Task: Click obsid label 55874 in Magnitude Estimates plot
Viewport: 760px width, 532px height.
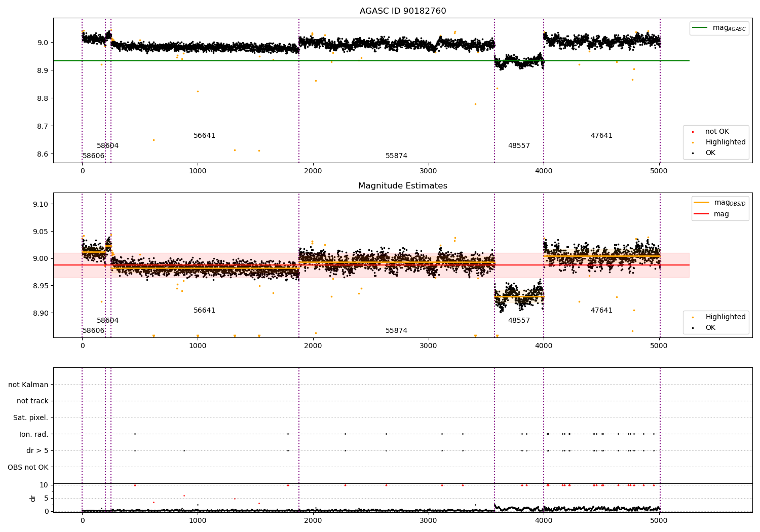Action: (396, 331)
